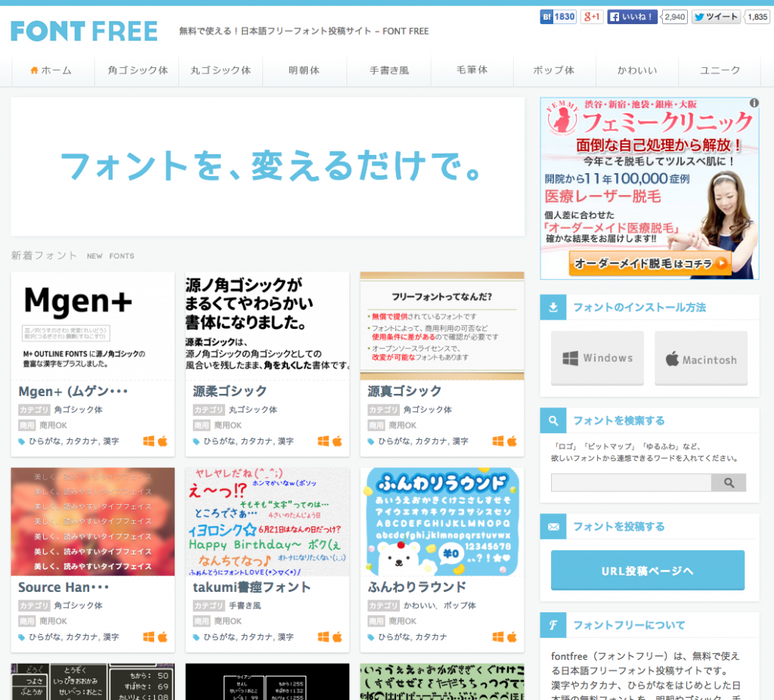Open the ポップ体 navigation tab
The height and width of the screenshot is (700, 774).
[x=554, y=70]
